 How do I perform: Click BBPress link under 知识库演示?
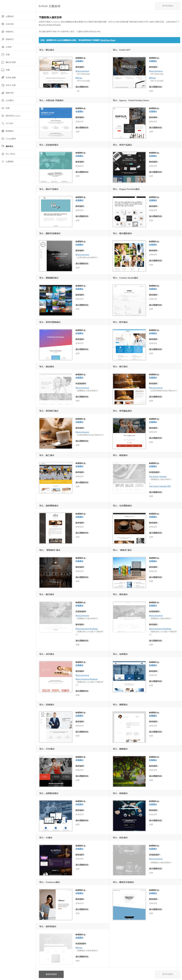click(x=79, y=947)
